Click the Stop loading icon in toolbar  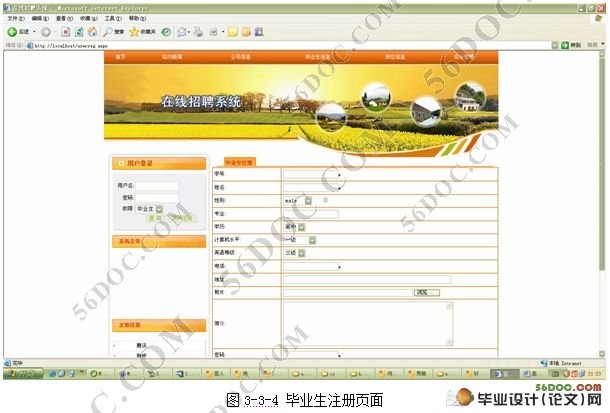(64, 32)
